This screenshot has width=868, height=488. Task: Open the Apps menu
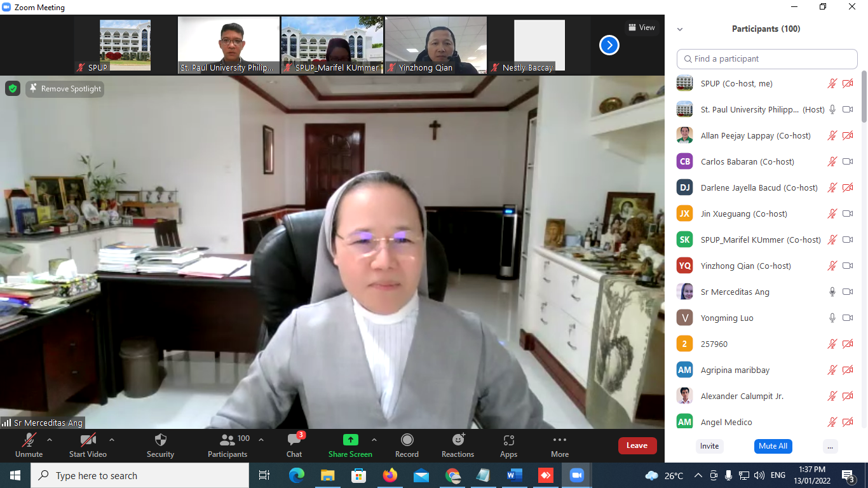tap(508, 440)
